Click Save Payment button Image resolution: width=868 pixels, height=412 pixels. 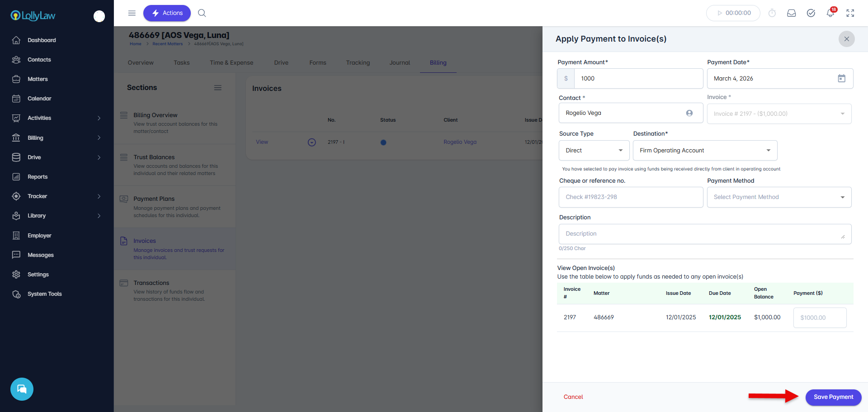point(833,397)
